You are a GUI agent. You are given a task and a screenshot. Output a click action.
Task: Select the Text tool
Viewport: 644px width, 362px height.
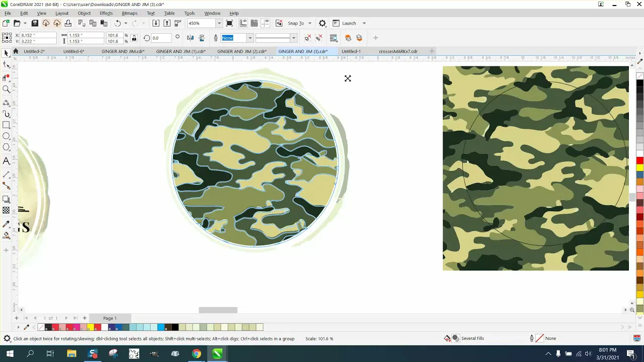[6, 161]
